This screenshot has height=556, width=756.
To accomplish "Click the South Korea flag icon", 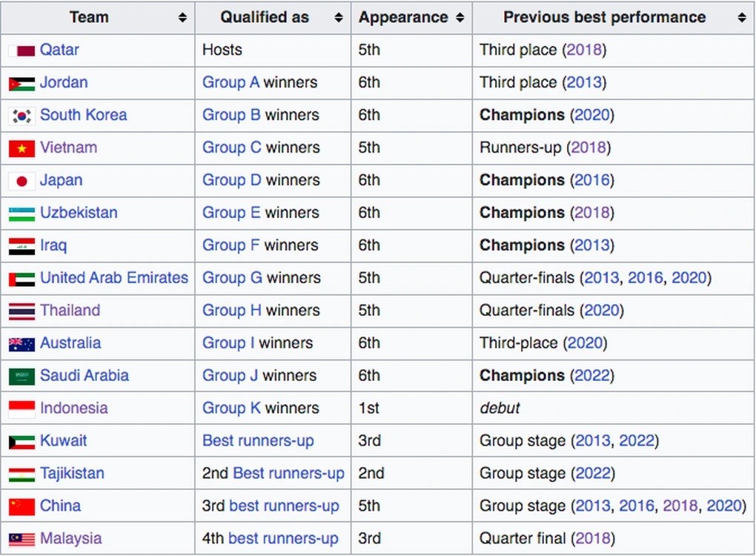I will pos(21,116).
